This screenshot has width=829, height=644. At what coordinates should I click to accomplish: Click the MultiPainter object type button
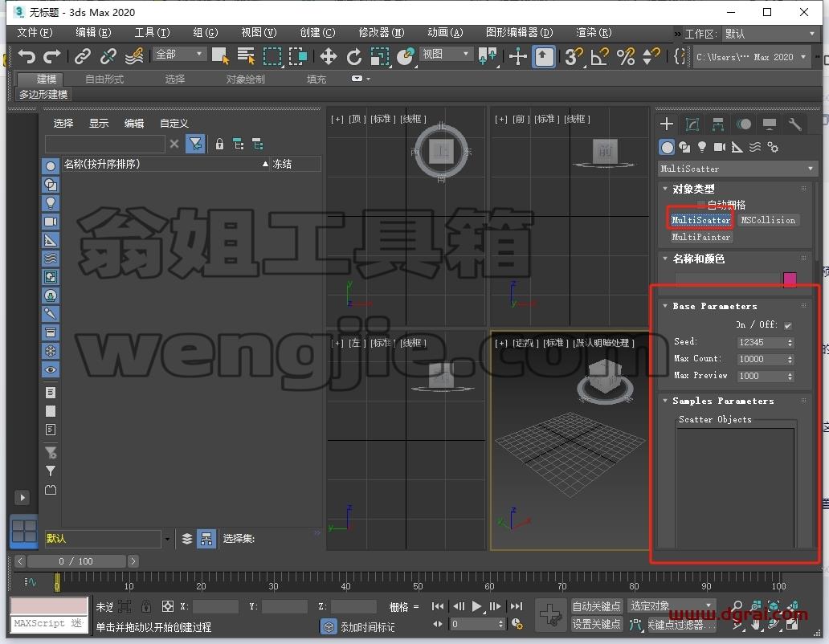coord(700,237)
